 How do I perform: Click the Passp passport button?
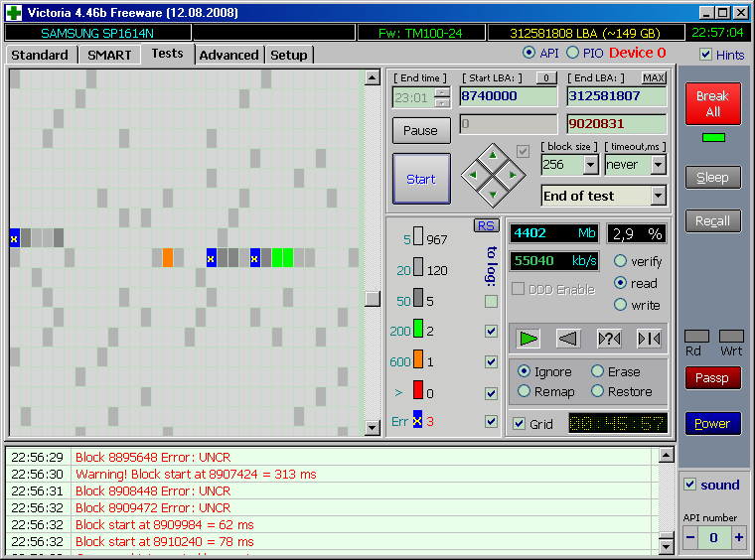(x=713, y=378)
